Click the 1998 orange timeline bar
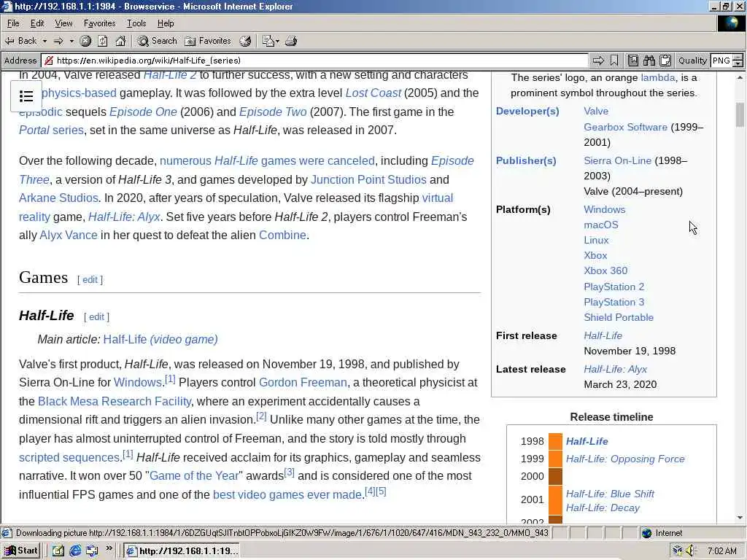This screenshot has height=560, width=747. tap(555, 441)
